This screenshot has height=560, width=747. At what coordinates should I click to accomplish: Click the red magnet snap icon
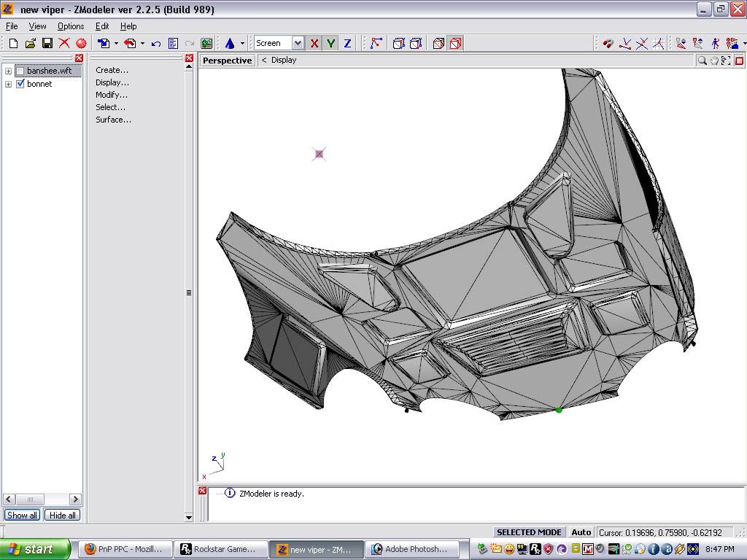point(608,44)
